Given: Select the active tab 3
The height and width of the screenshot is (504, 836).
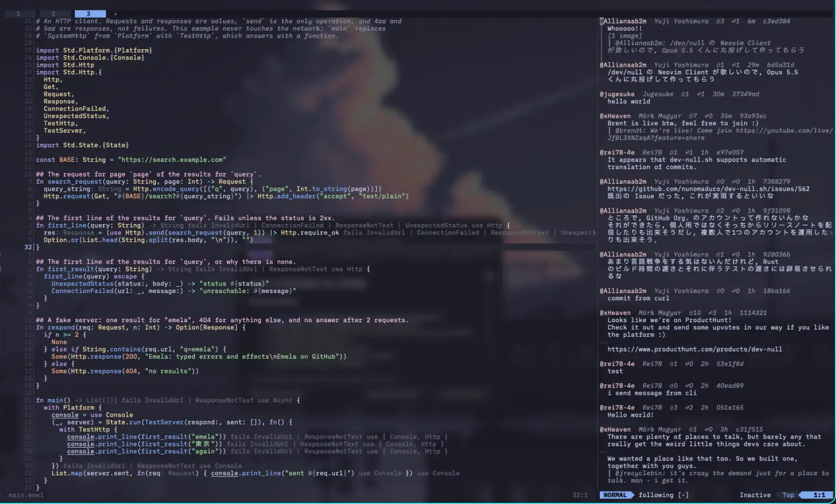Looking at the screenshot, I should 90,14.
